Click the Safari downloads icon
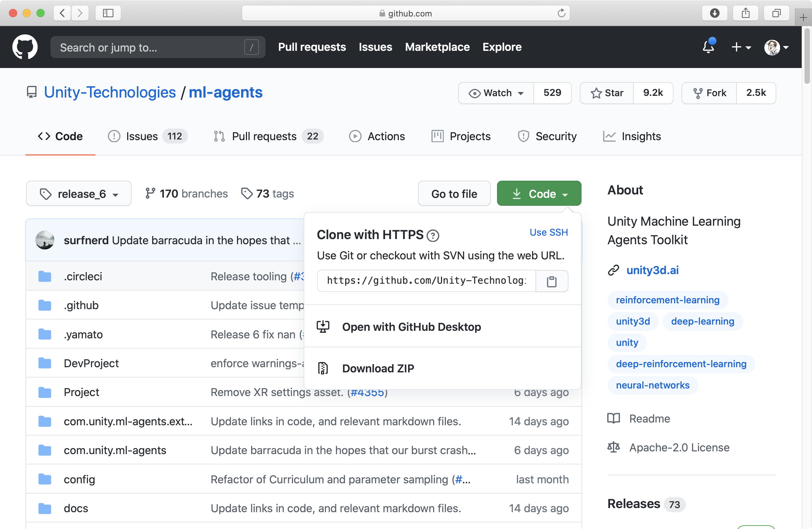Screen dimensions: 812x529 coord(714,13)
